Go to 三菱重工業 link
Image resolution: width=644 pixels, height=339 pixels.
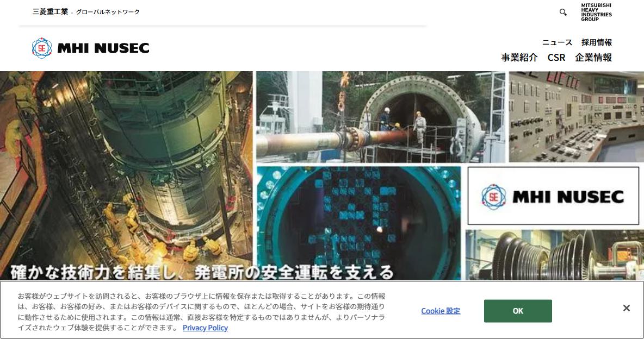(x=50, y=11)
